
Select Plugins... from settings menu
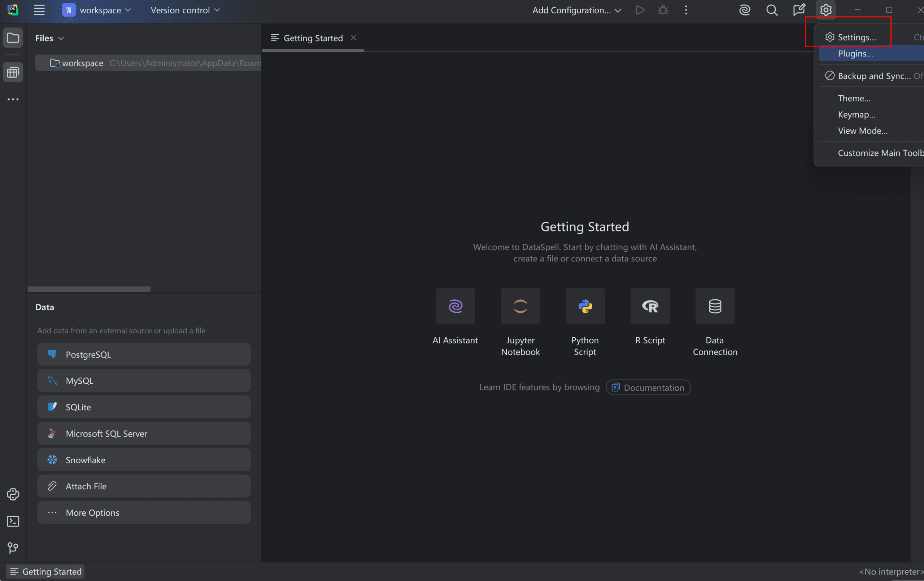coord(855,53)
